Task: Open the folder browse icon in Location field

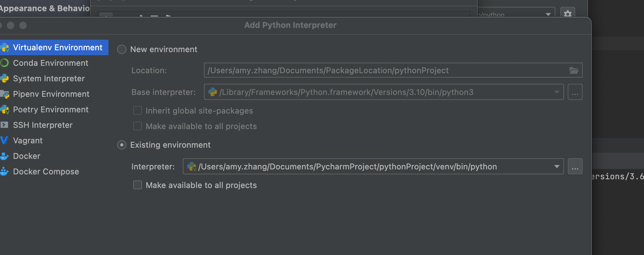Action: (x=574, y=70)
